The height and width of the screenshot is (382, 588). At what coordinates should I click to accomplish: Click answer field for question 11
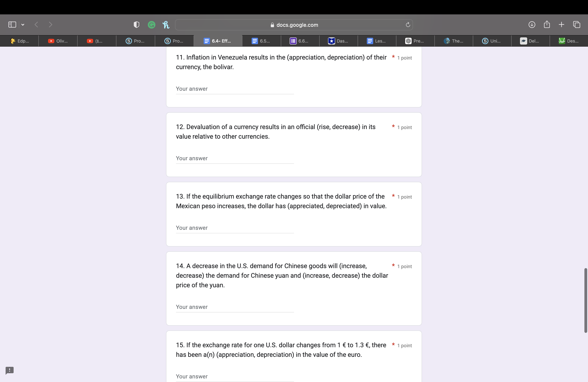tap(235, 89)
